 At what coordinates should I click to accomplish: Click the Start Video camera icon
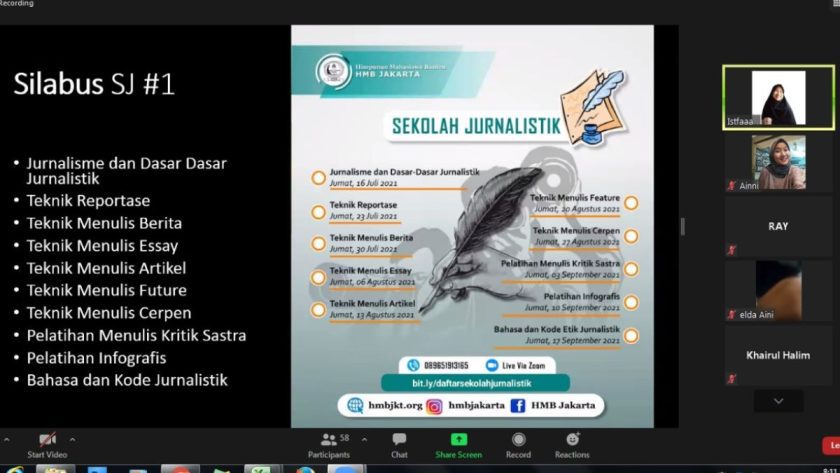[47, 440]
